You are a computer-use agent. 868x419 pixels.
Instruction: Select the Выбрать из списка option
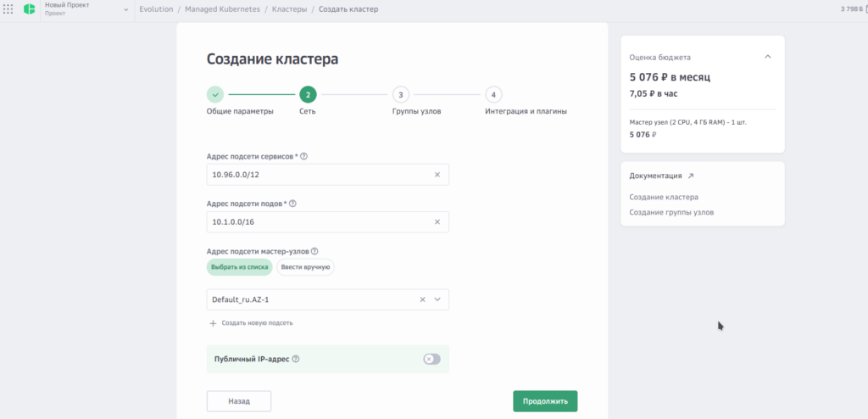(240, 267)
